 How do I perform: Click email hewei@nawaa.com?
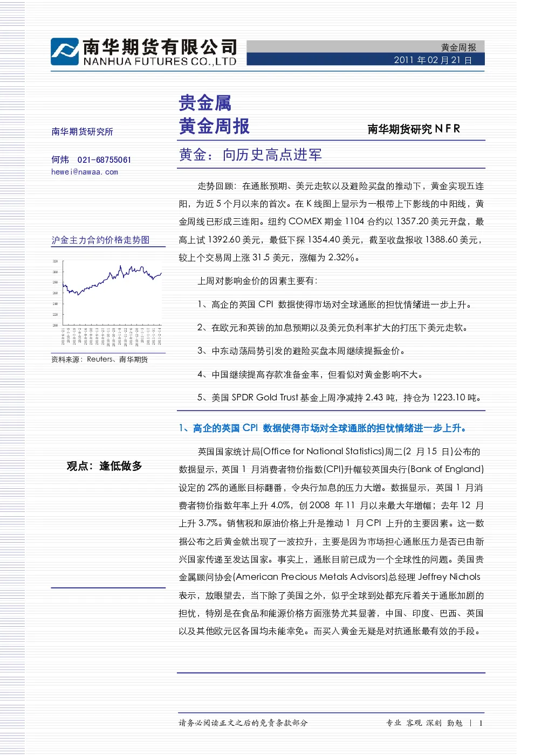click(x=85, y=172)
